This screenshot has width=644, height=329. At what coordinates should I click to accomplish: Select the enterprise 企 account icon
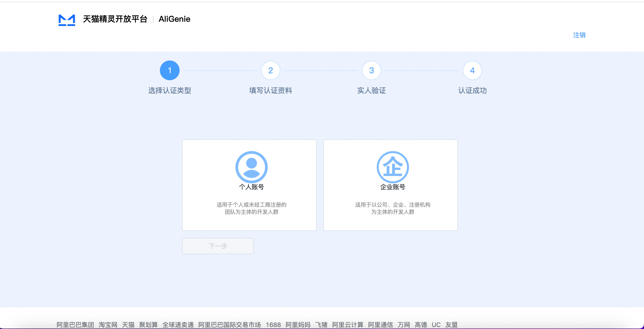393,167
